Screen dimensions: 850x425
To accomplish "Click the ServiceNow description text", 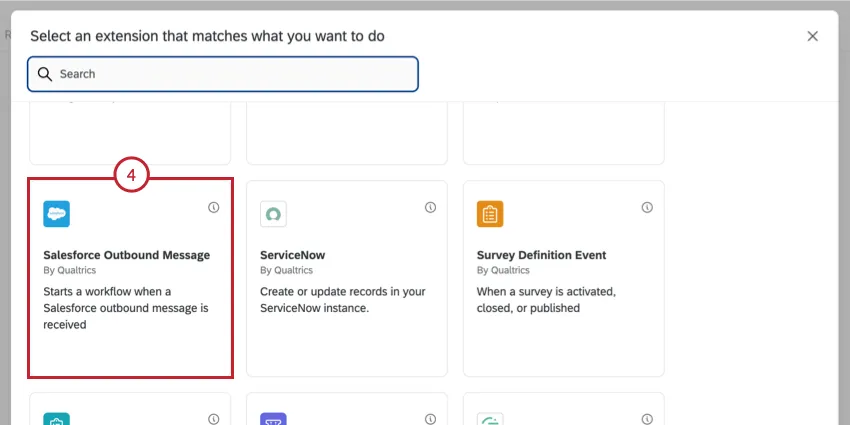I will coord(343,300).
